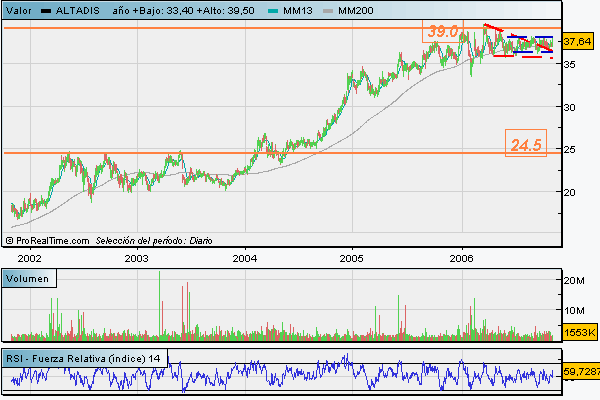Click the año +Bajo: 33,40 text

(153, 10)
